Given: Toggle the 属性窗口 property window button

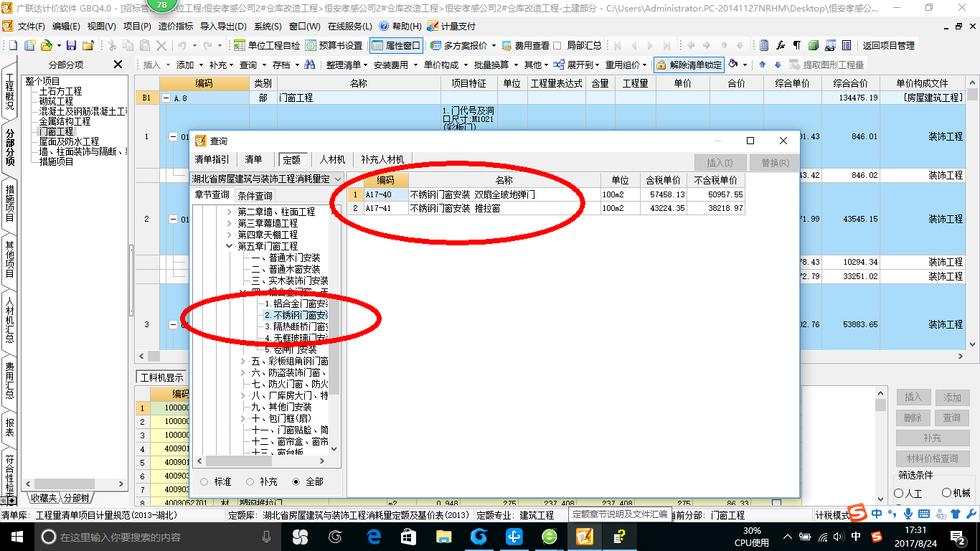Looking at the screenshot, I should point(396,45).
